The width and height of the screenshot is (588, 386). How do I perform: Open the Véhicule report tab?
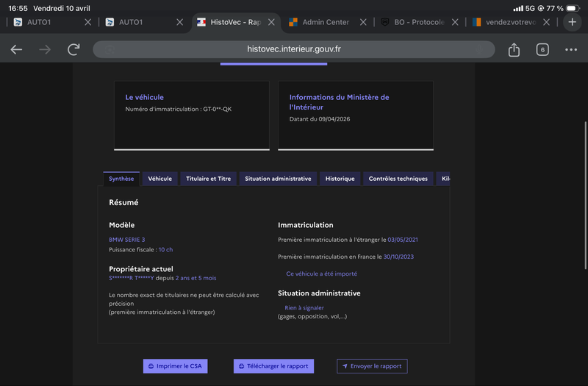coord(159,179)
